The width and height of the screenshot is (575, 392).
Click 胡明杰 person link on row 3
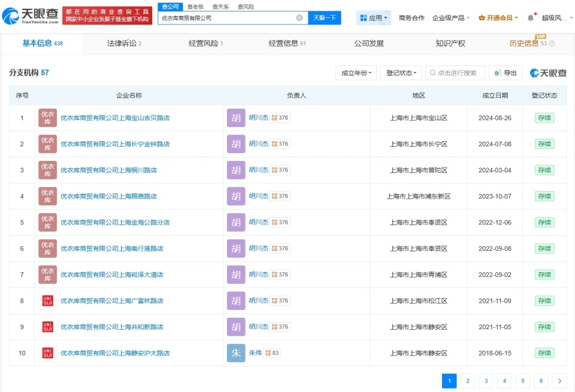(x=260, y=170)
